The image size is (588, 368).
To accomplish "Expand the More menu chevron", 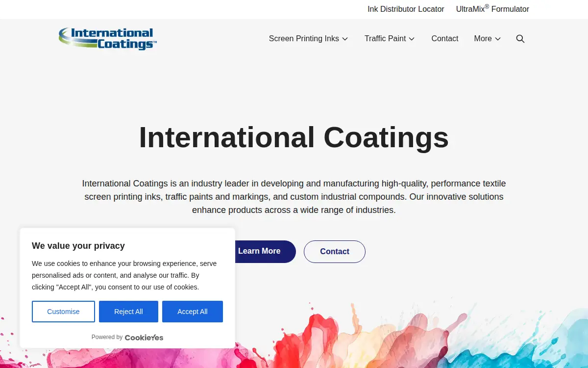I will pyautogui.click(x=498, y=39).
